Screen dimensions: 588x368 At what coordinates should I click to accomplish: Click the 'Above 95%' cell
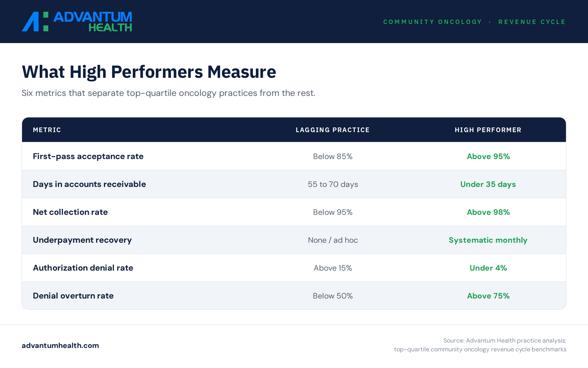point(488,156)
